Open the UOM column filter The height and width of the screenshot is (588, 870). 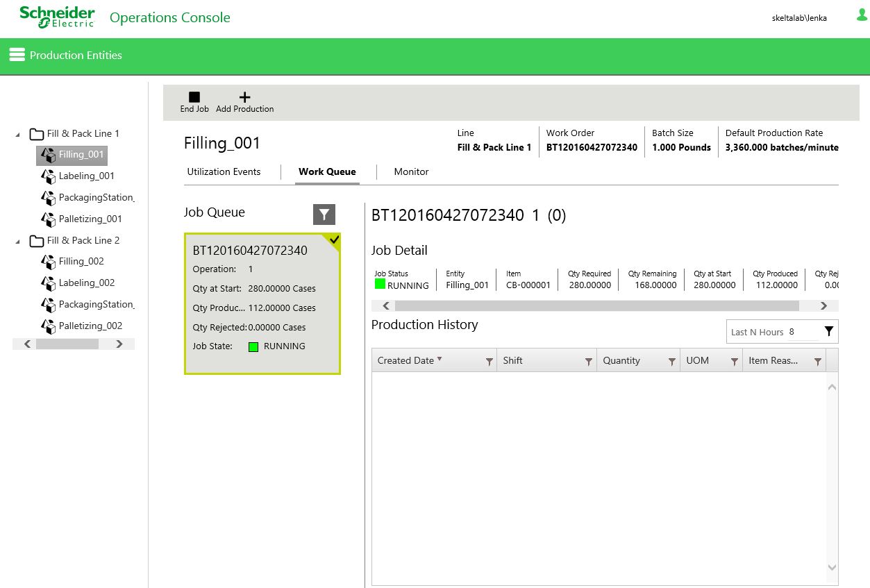pos(735,362)
